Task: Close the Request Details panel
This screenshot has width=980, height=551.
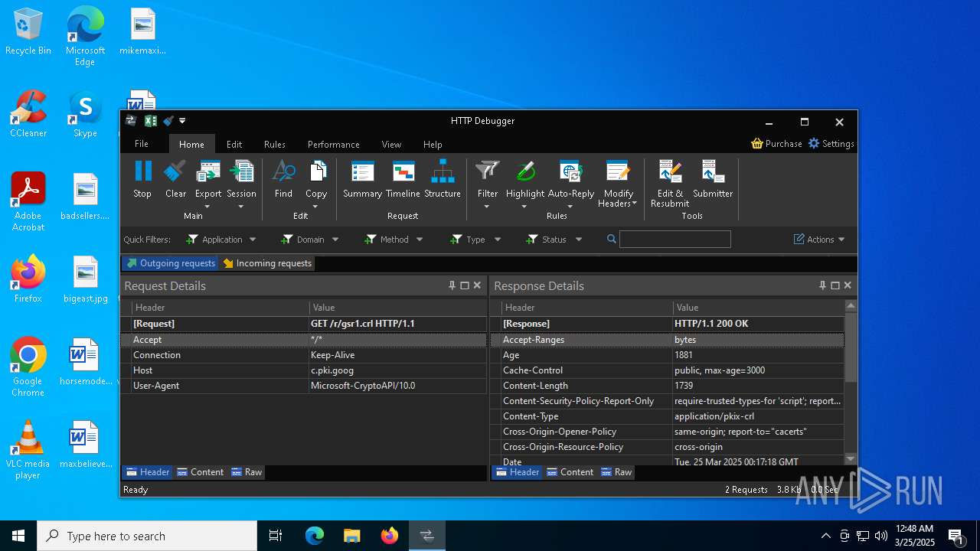Action: pos(477,285)
